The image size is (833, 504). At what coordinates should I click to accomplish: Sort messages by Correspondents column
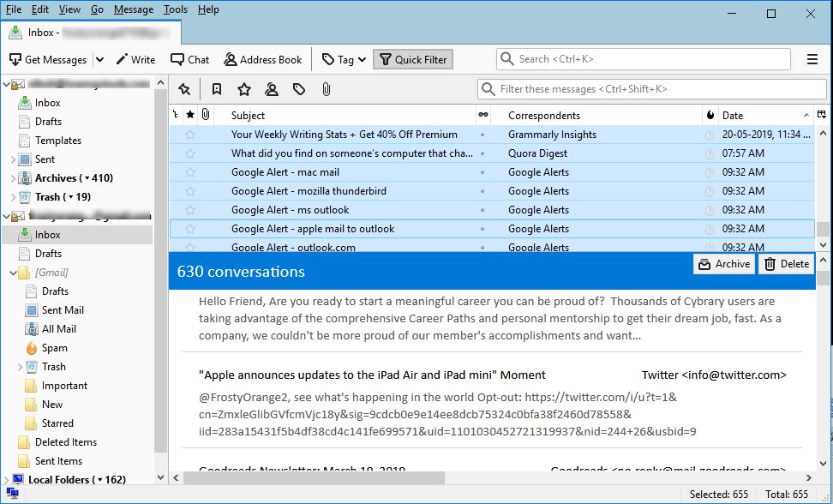(x=596, y=115)
